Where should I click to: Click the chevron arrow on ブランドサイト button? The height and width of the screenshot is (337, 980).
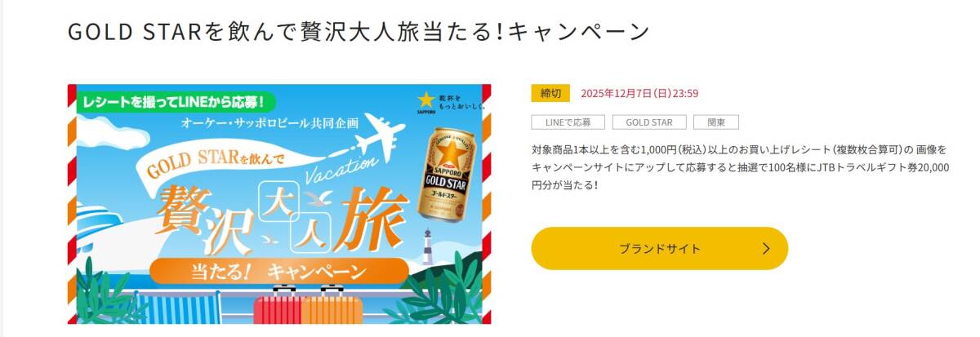coord(765,249)
